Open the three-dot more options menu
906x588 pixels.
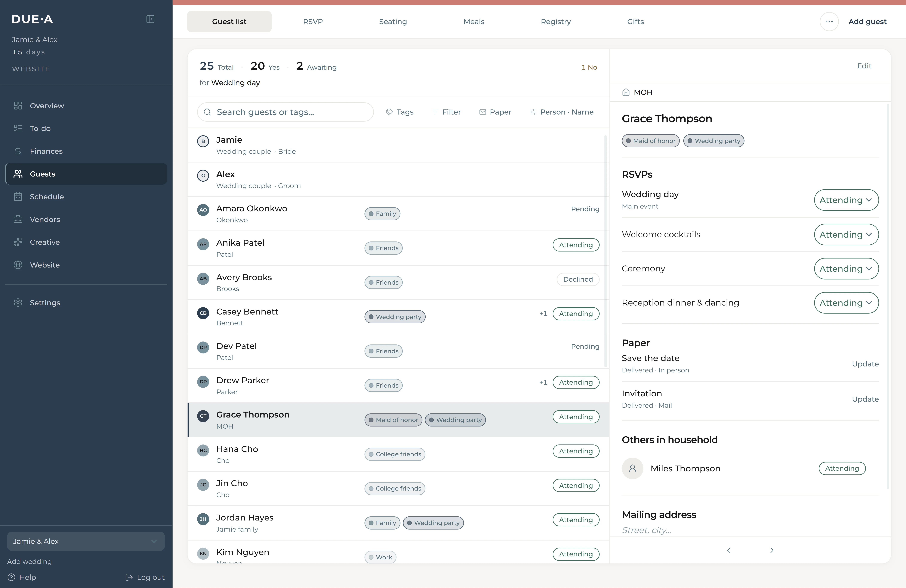(829, 22)
